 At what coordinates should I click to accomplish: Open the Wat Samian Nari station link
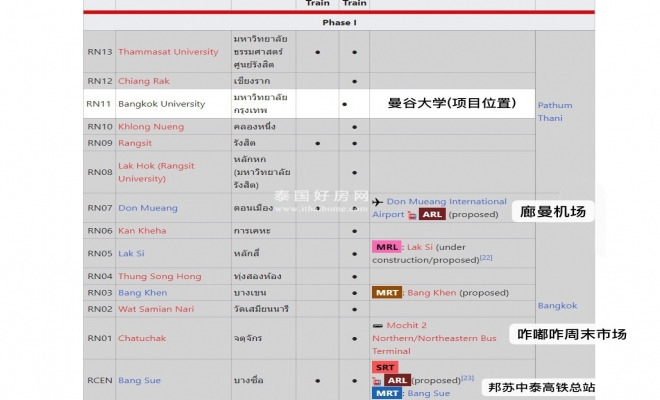tap(156, 309)
